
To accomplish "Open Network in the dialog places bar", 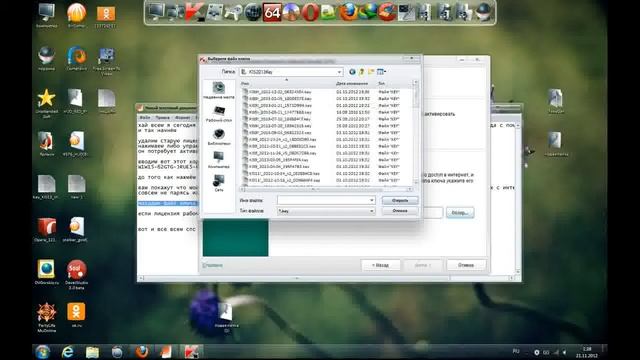I will [x=219, y=183].
